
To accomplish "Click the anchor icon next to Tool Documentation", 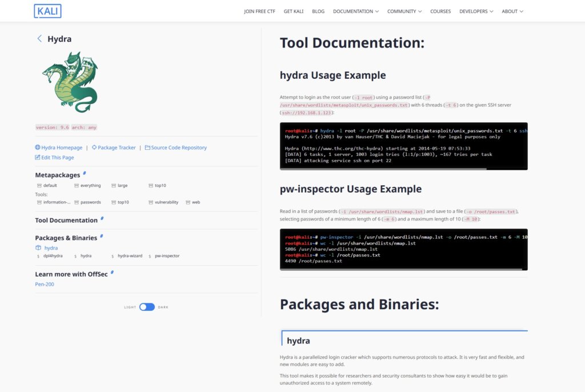I will click(102, 219).
